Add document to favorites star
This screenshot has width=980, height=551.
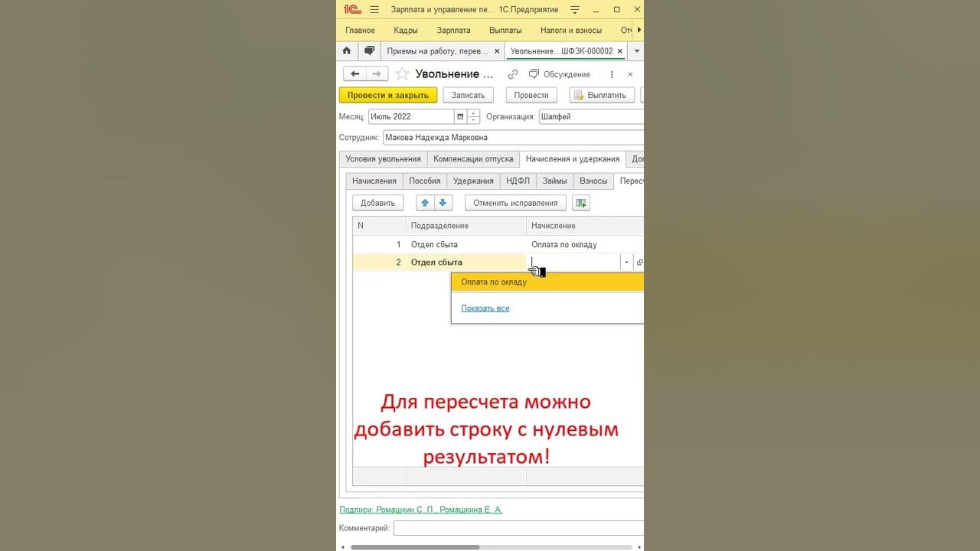pos(402,74)
